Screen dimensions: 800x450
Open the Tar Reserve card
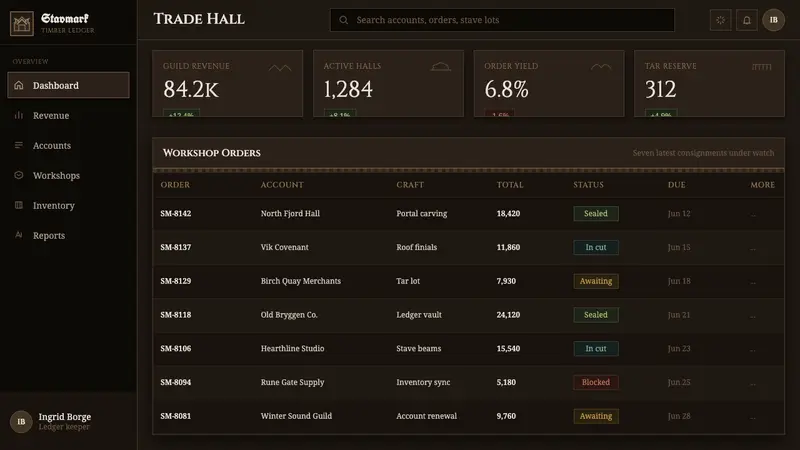(709, 84)
